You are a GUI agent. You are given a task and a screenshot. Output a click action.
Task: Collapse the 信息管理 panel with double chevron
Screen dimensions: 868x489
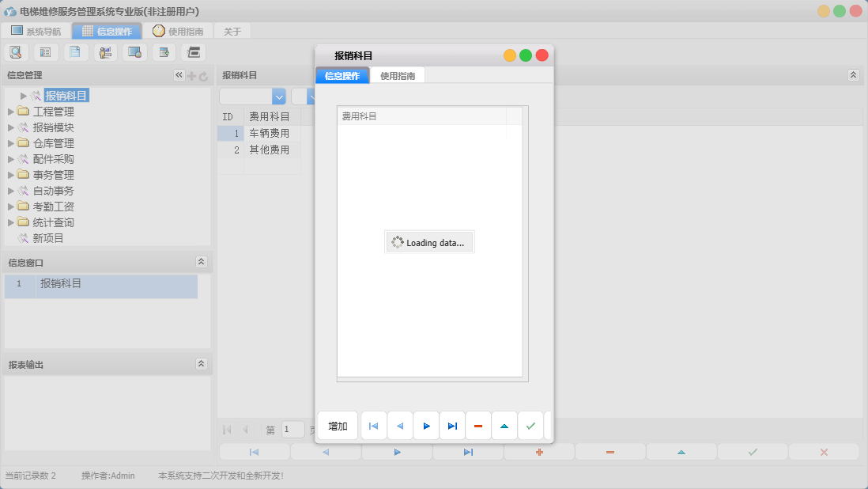click(179, 75)
